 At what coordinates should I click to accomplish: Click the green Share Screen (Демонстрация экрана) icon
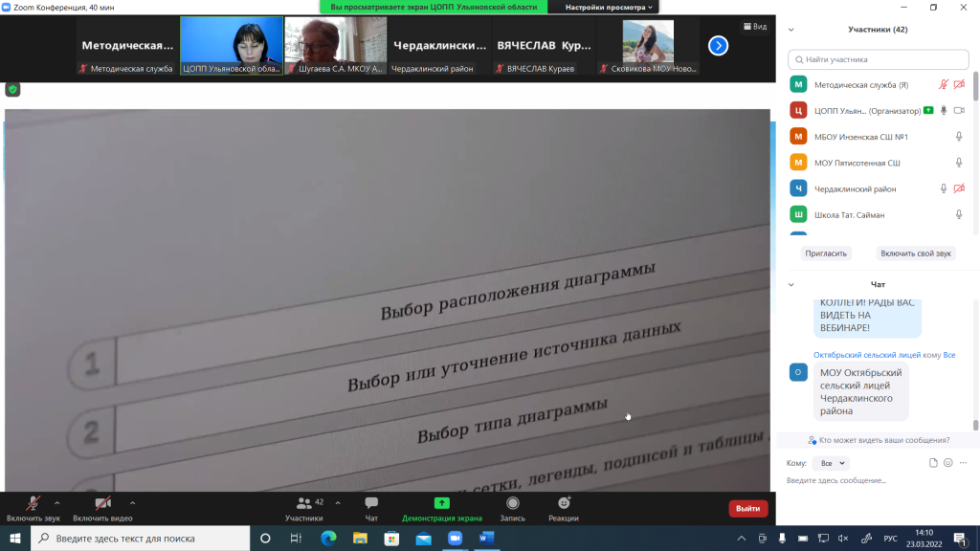(441, 503)
